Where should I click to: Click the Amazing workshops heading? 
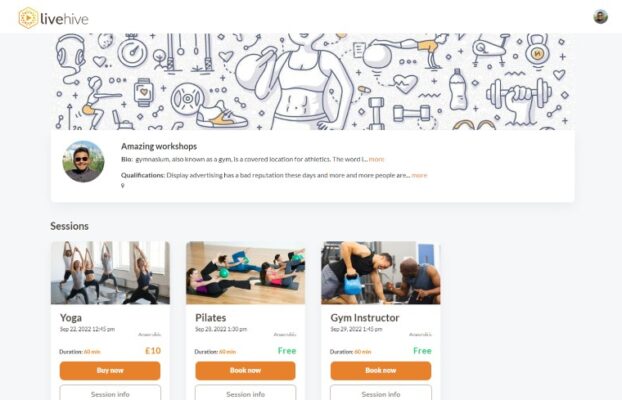pyautogui.click(x=159, y=146)
